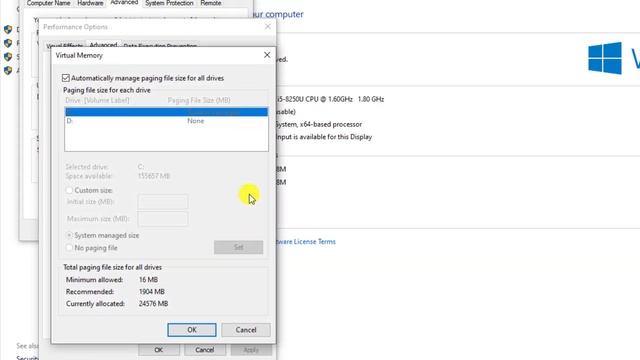640x360 pixels.
Task: Click the Initial size (MB) input field
Action: tap(163, 202)
